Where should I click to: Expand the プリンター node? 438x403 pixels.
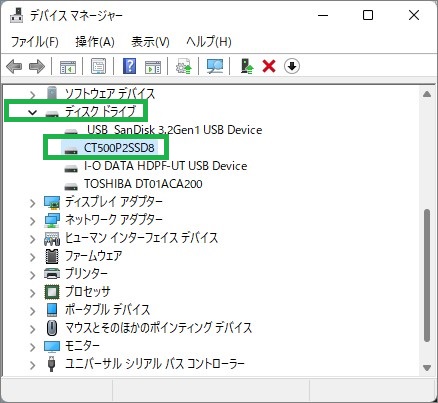click(x=32, y=275)
